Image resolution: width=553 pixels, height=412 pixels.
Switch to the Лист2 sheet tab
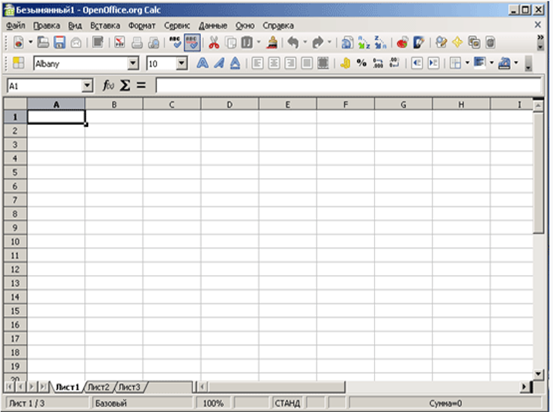pos(98,387)
